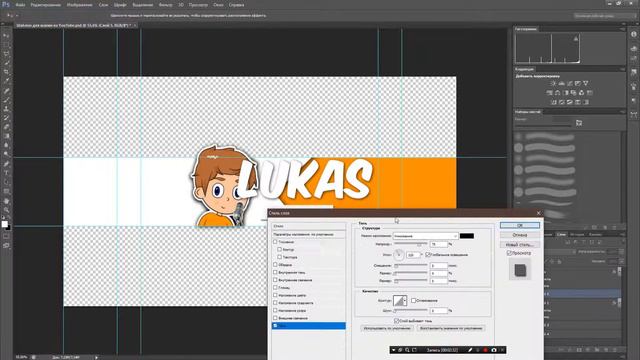Select the Rectangular Marquee tool
This screenshot has width=640, height=360.
click(6, 45)
